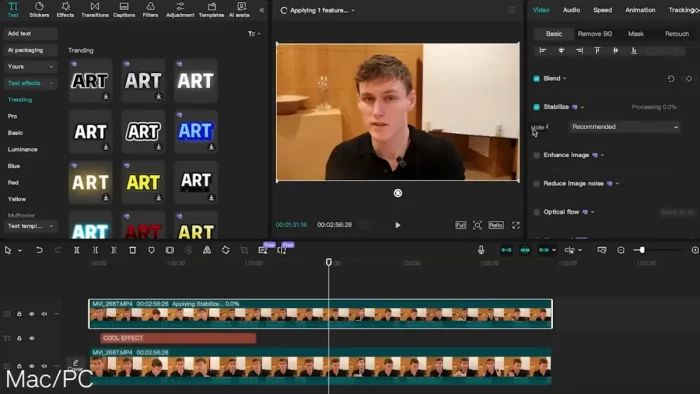Click the timeline playhead marker
Image resolution: width=700 pixels, height=394 pixels.
tap(329, 262)
